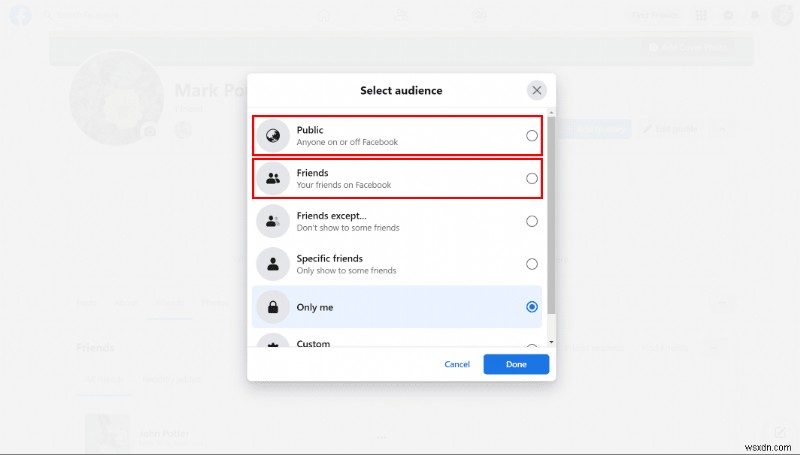Click the scroll down arrow in audience list

551,342
